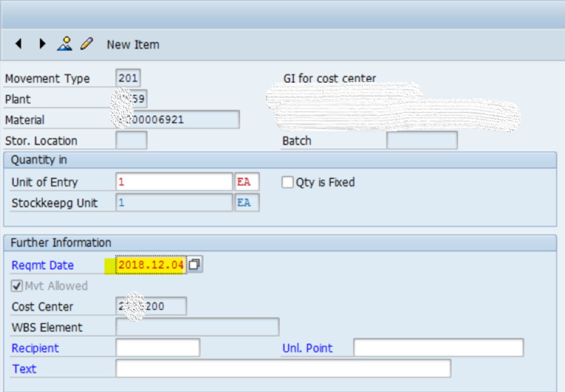The width and height of the screenshot is (565, 392).
Task: Click the Plant input field
Action: point(131,99)
